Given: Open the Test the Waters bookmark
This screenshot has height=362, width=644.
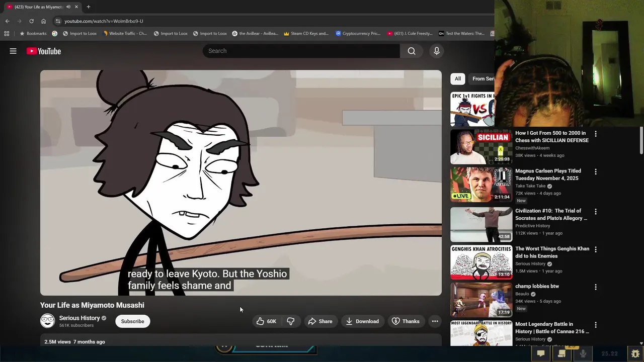Looking at the screenshot, I should tap(461, 34).
